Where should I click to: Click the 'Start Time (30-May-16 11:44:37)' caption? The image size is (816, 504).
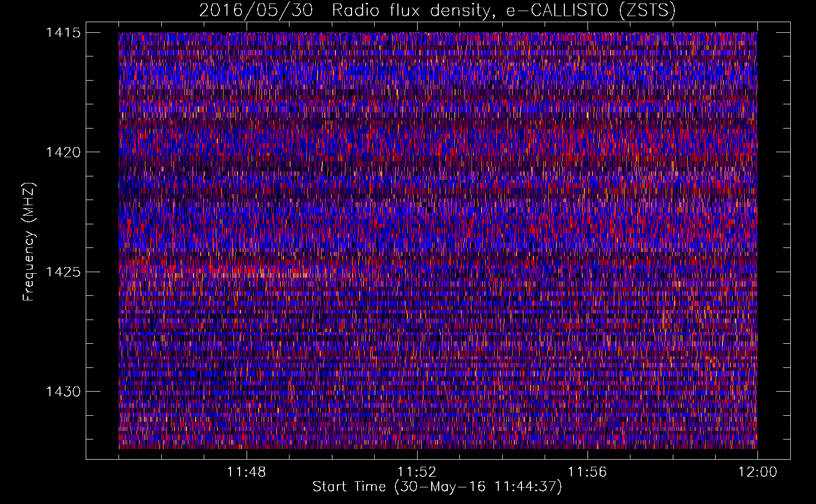point(437,487)
